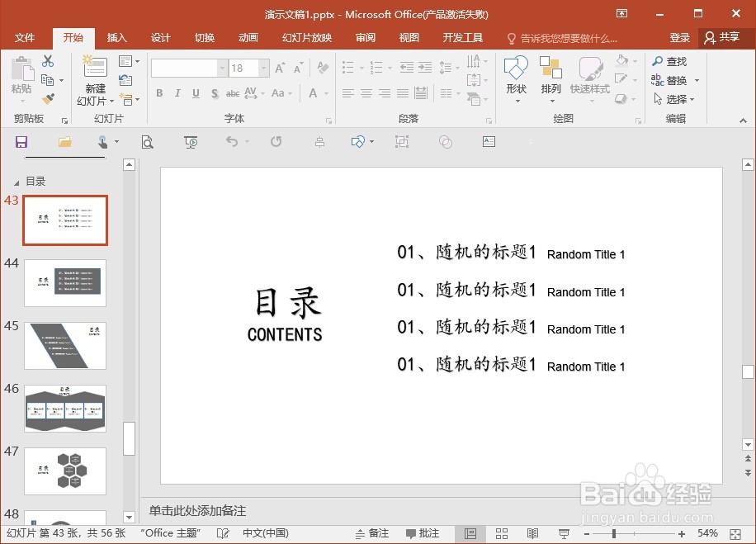This screenshot has width=756, height=544.
Task: Select slide 45 thumbnail in the pane
Action: [65, 345]
